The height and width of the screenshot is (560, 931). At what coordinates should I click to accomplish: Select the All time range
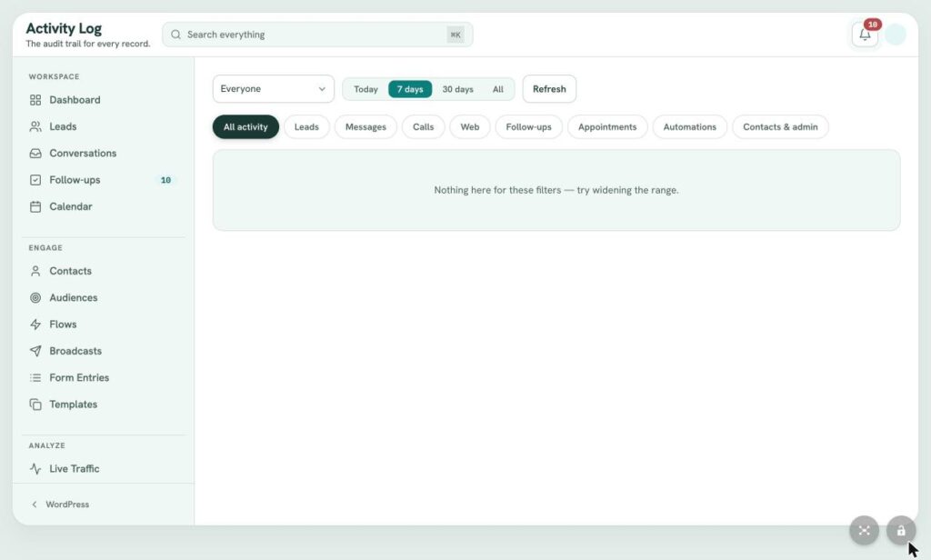(497, 89)
